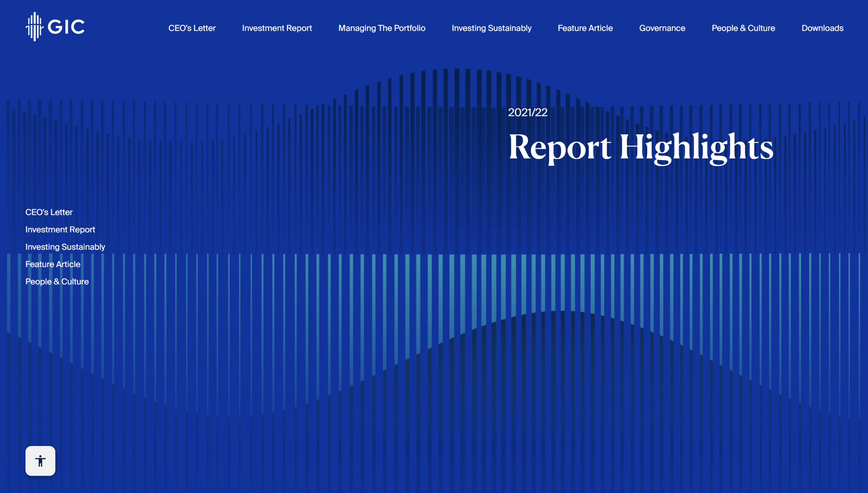
Task: Click the 2021/22 year label
Action: [x=527, y=113]
